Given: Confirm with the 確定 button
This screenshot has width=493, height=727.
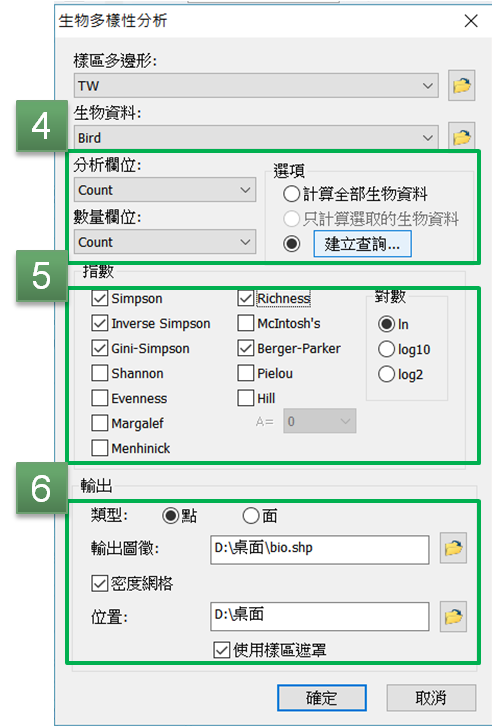Looking at the screenshot, I should pyautogui.click(x=322, y=698).
